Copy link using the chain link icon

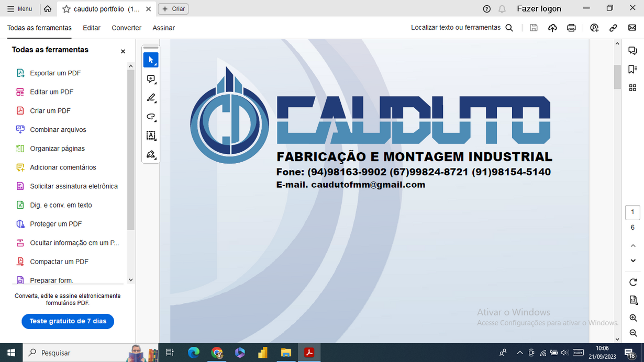(613, 28)
